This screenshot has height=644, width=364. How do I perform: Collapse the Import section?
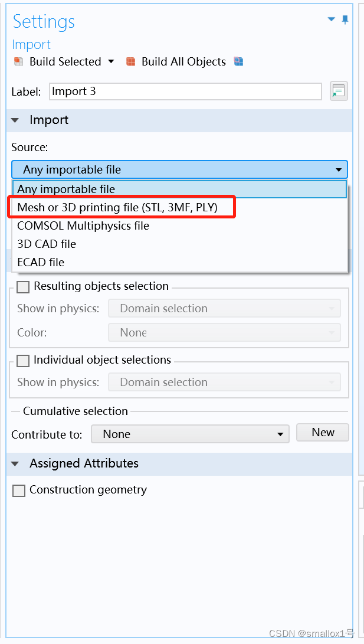[15, 120]
